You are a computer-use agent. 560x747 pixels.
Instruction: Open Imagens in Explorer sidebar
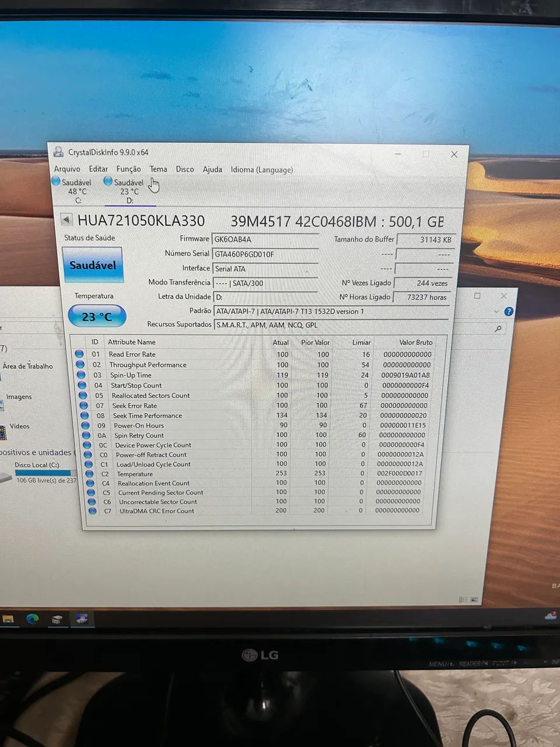click(x=19, y=396)
